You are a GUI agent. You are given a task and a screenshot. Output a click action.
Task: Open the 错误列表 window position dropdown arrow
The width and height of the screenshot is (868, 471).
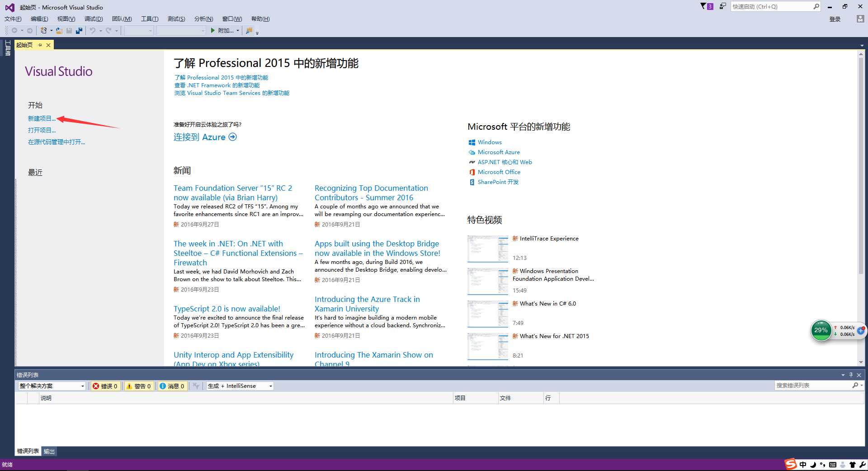pyautogui.click(x=843, y=375)
